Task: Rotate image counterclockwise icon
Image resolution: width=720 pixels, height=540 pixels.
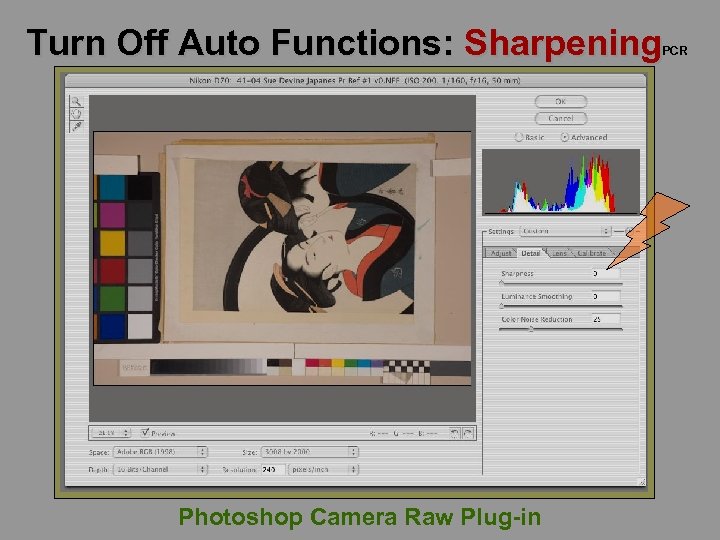Action: point(455,433)
